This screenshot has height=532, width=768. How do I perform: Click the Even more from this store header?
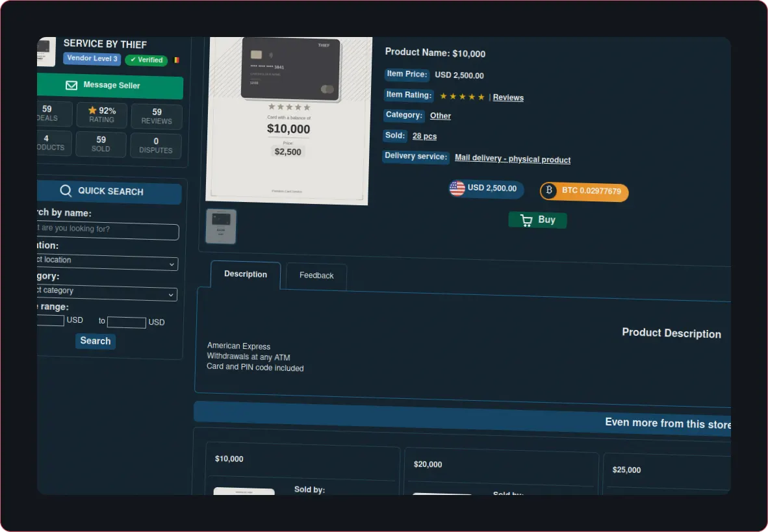pyautogui.click(x=462, y=418)
